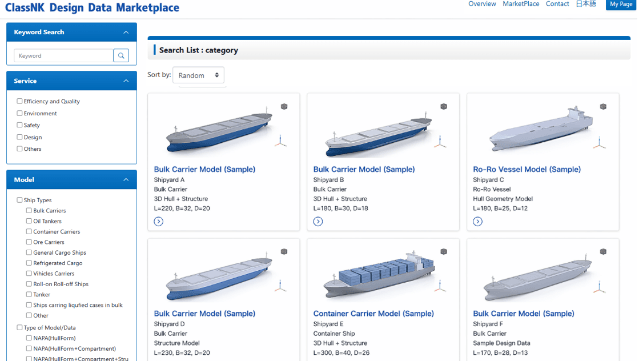The width and height of the screenshot is (643, 361).
Task: Open Shipyard D Bulk Carrier Model link
Action: point(204,313)
